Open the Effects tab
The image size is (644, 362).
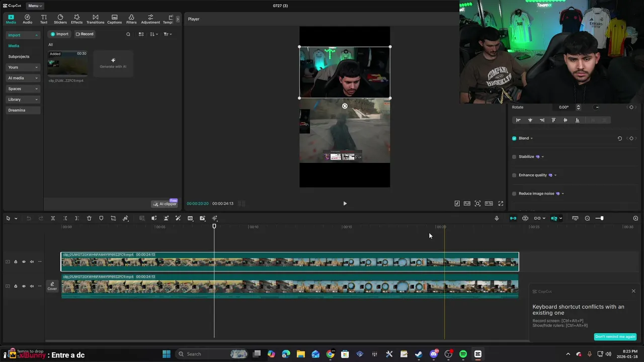click(x=76, y=19)
